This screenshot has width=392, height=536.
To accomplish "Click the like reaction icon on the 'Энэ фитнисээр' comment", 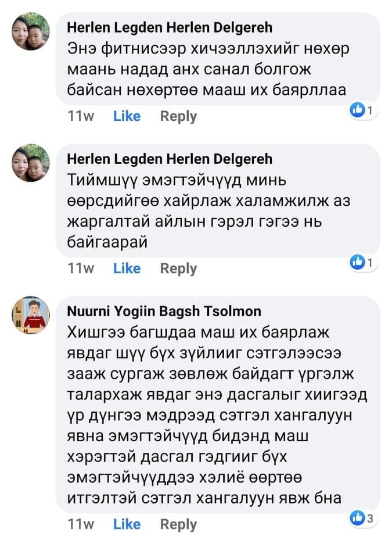I will coord(359,109).
